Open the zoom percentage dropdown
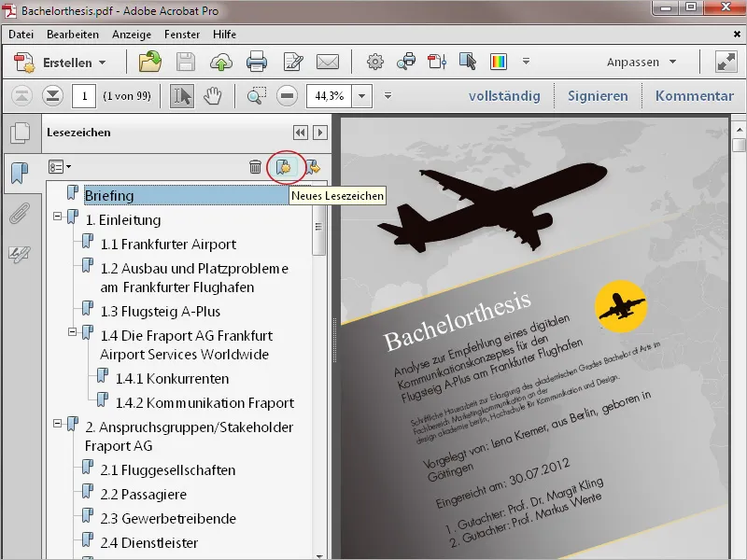 pyautogui.click(x=363, y=94)
